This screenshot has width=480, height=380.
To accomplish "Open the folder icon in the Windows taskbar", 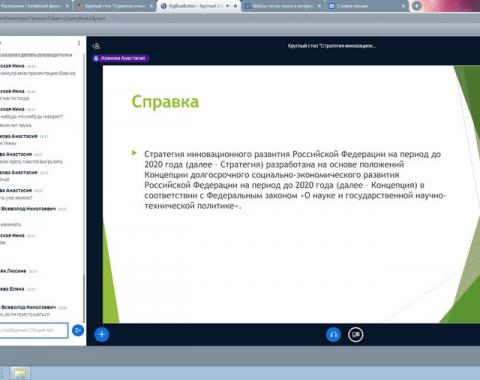I will [x=20, y=373].
